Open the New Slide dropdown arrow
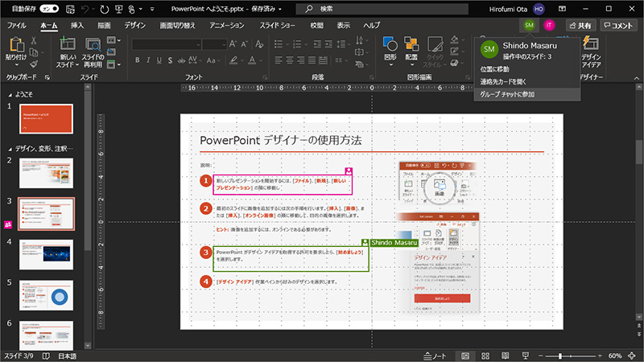 76,65
